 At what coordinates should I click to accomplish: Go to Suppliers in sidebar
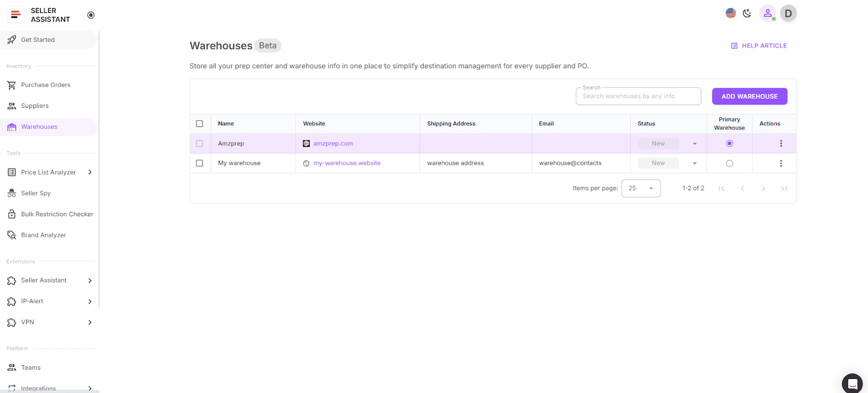[35, 106]
